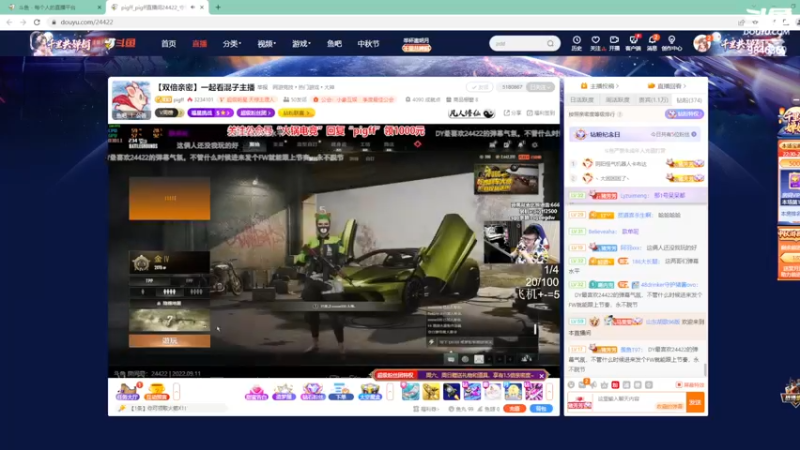Click the 分享 share icon
The height and width of the screenshot is (450, 800).
tap(512, 113)
